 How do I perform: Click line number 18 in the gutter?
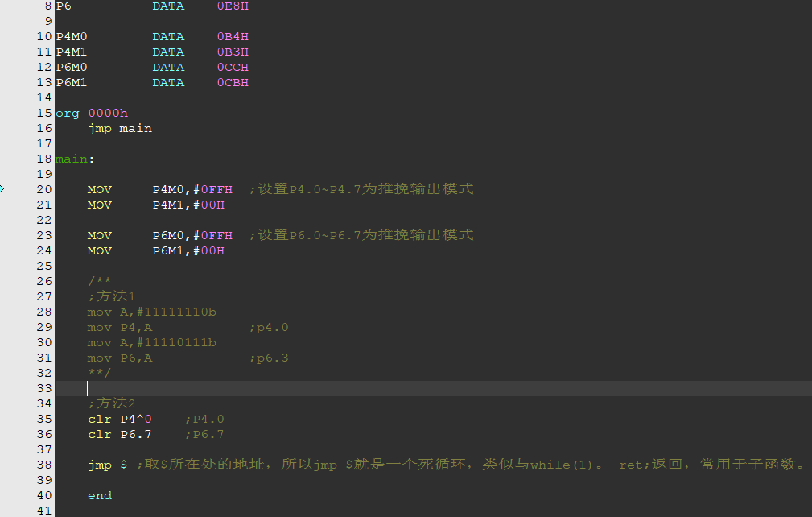[44, 159]
